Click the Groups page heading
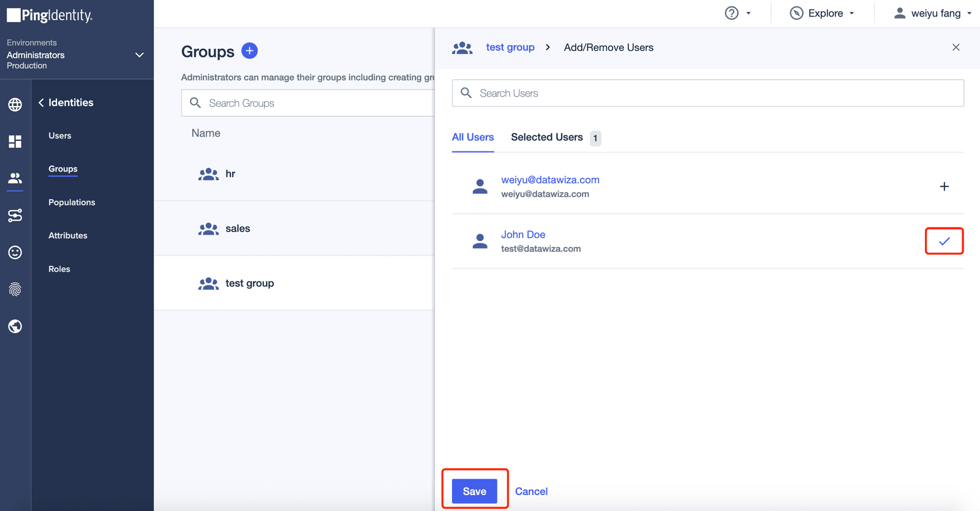The height and width of the screenshot is (511, 980). [208, 51]
